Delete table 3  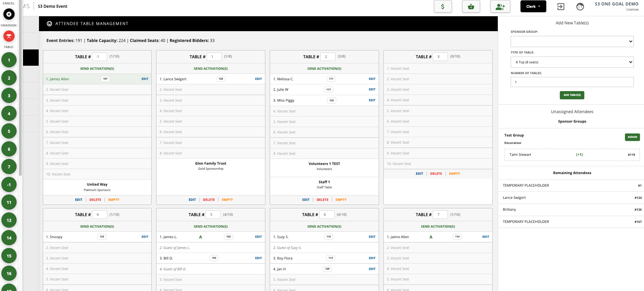436,174
